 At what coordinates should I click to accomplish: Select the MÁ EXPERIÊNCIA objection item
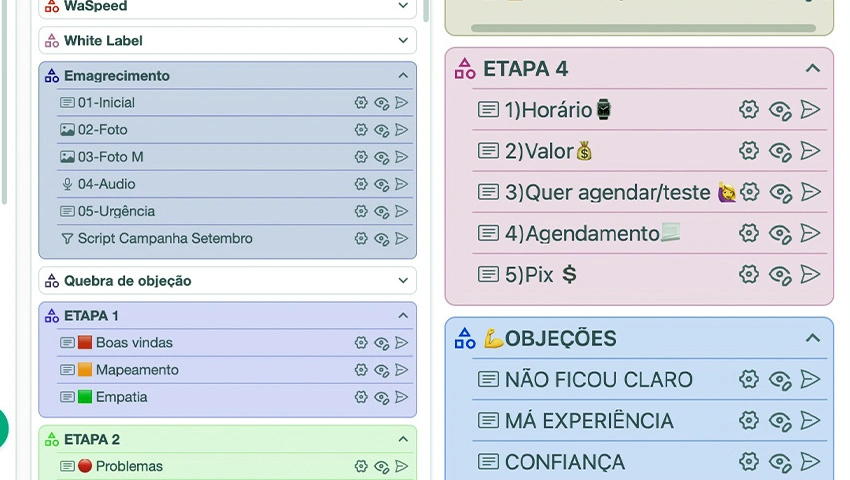(x=589, y=421)
